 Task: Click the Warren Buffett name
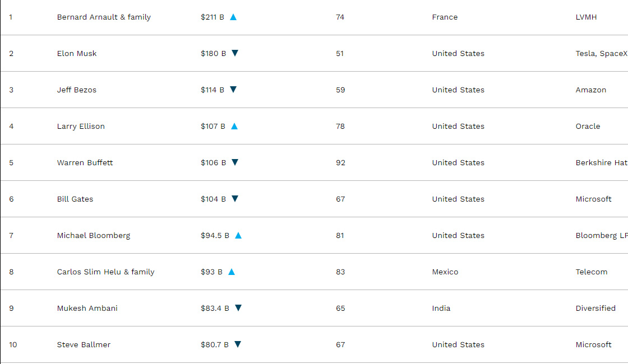[x=85, y=163]
